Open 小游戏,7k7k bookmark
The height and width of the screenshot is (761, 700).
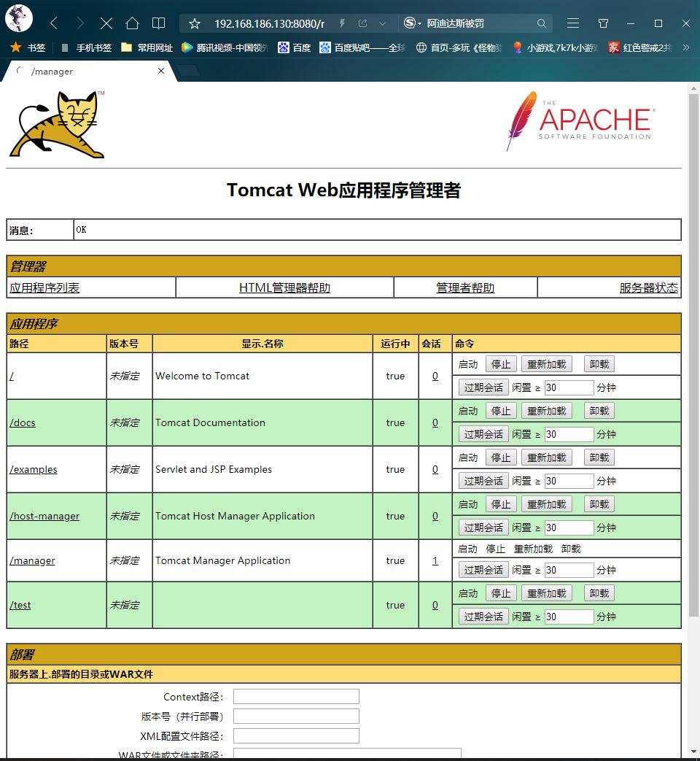click(556, 47)
